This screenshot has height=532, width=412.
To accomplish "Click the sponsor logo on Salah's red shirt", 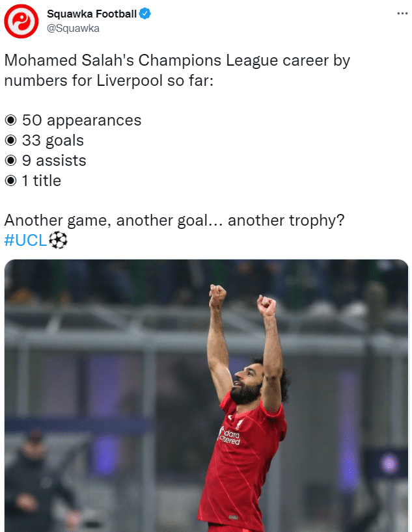I will click(x=229, y=436).
